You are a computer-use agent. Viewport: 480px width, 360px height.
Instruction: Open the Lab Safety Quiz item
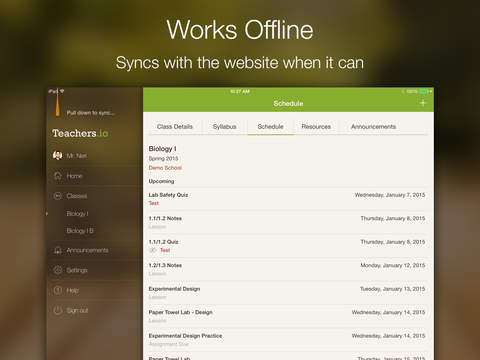pos(287,199)
